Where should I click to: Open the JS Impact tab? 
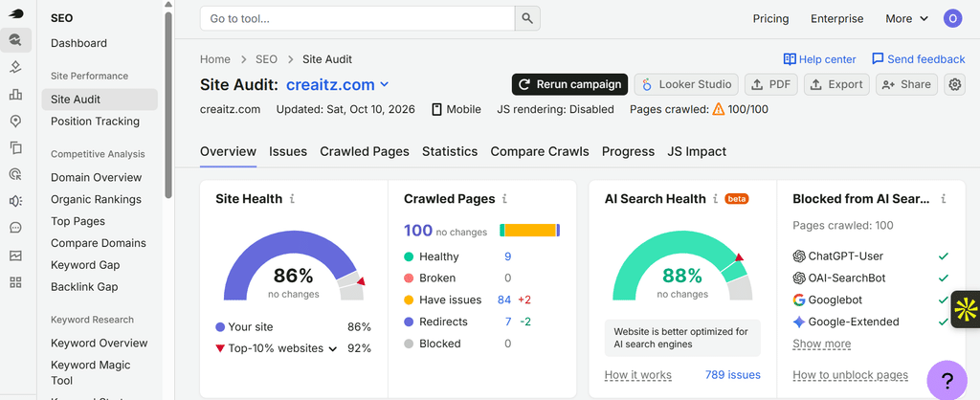pyautogui.click(x=697, y=151)
